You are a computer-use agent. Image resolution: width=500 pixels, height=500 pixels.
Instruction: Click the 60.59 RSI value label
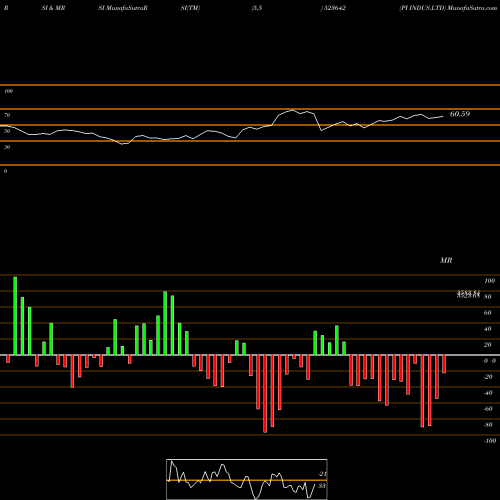(460, 114)
